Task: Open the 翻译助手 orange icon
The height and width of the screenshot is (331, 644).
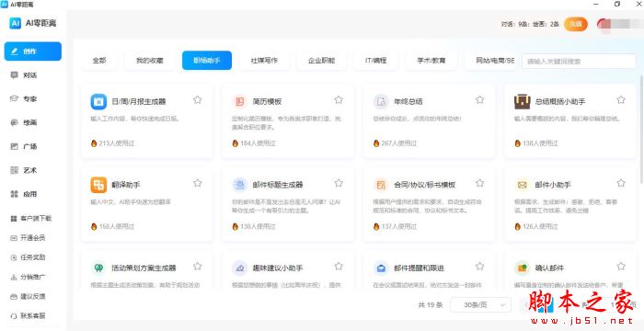Action: (x=98, y=185)
